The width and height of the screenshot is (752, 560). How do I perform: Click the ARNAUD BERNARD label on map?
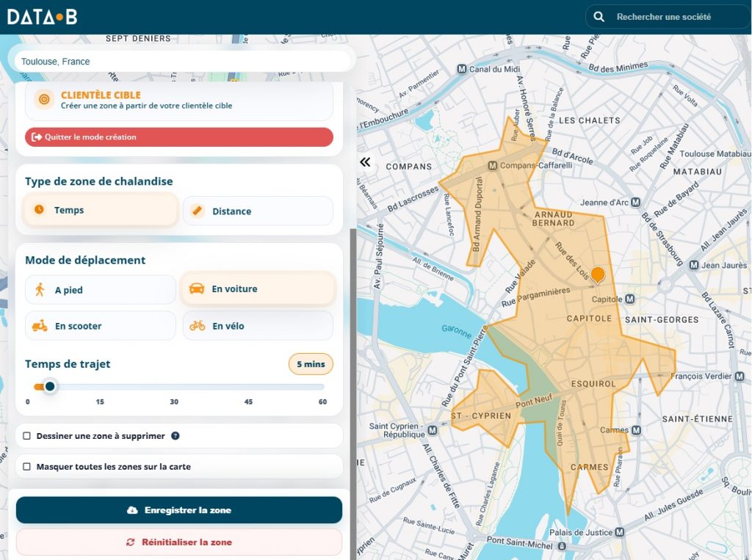click(554, 219)
